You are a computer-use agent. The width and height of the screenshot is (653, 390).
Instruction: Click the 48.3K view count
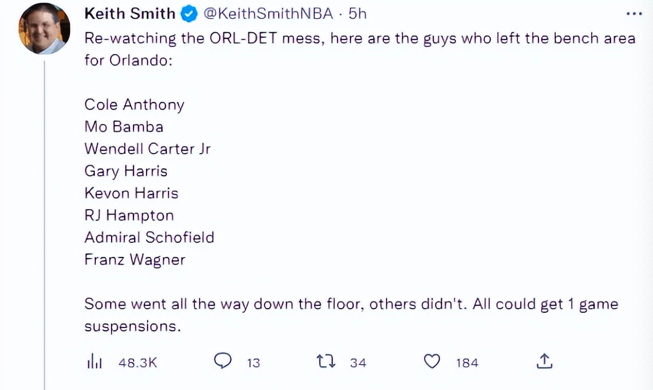tap(138, 362)
